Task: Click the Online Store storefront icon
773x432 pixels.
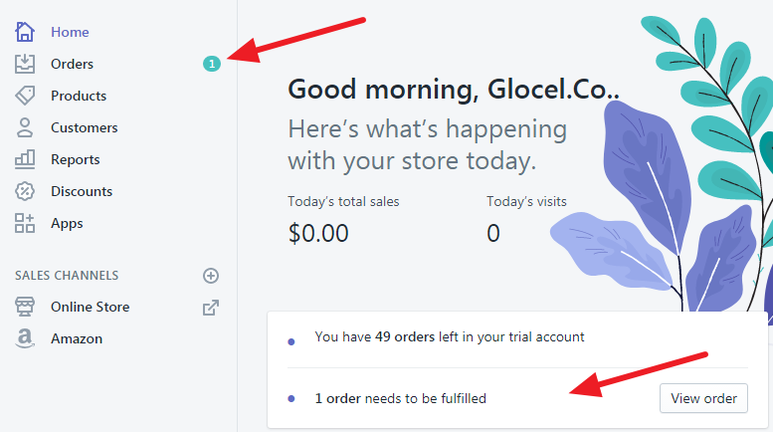Action: 25,307
